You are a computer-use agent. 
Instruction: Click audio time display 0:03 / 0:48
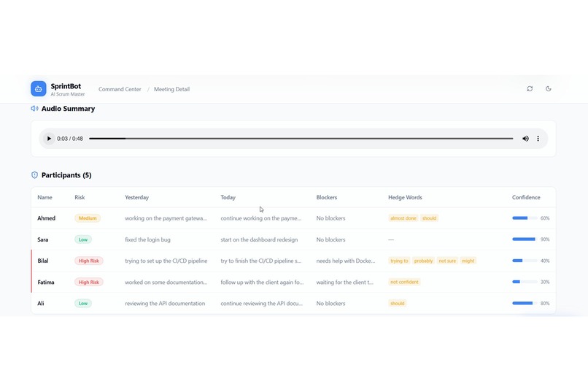tap(70, 139)
